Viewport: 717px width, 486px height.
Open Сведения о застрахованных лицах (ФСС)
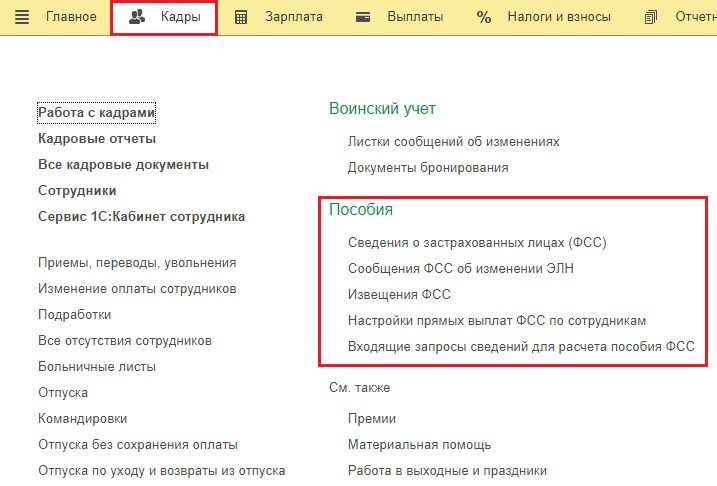point(477,242)
